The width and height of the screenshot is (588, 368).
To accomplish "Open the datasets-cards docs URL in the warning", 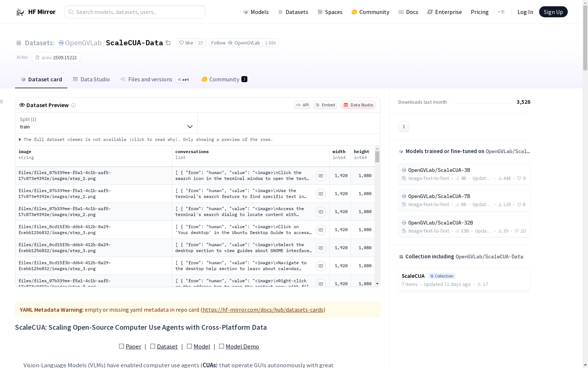I will (263, 310).
